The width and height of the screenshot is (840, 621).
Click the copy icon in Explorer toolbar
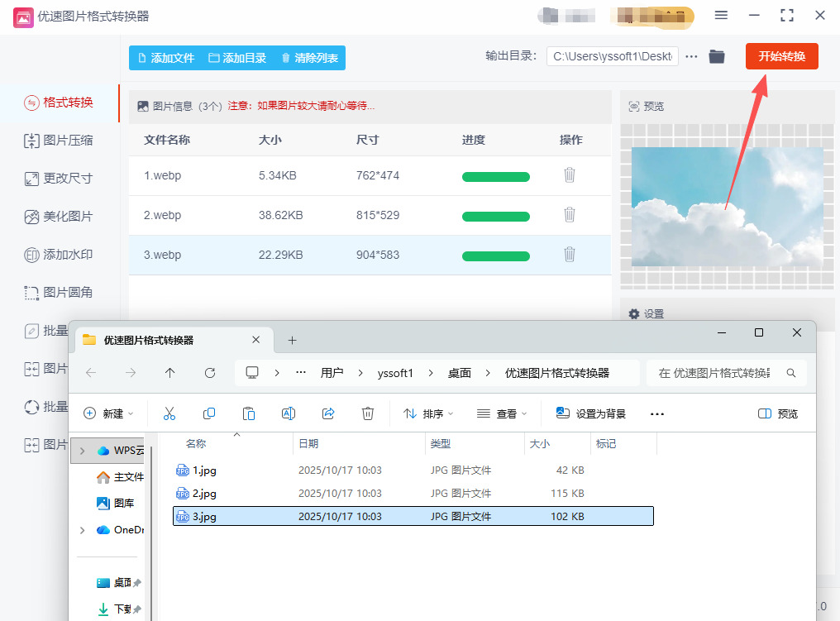click(209, 413)
